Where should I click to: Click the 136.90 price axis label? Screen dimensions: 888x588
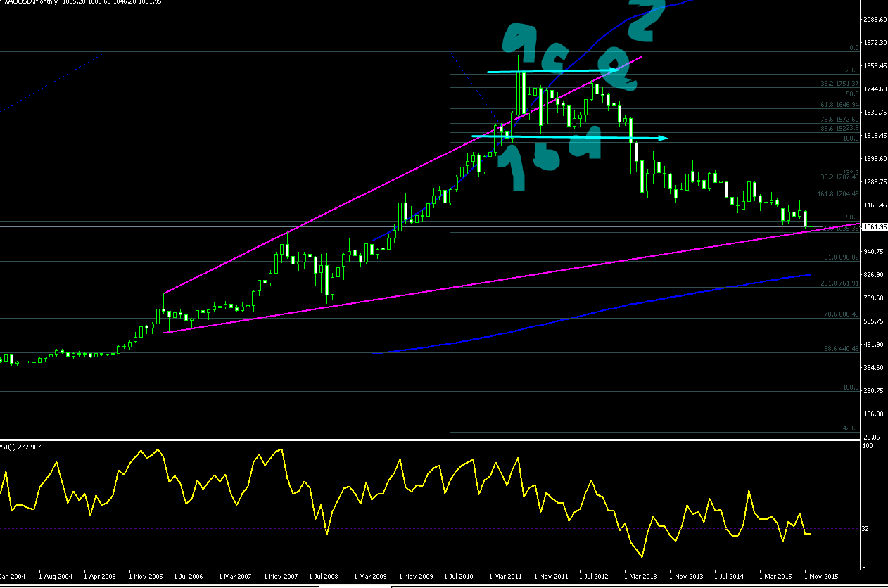(x=875, y=414)
